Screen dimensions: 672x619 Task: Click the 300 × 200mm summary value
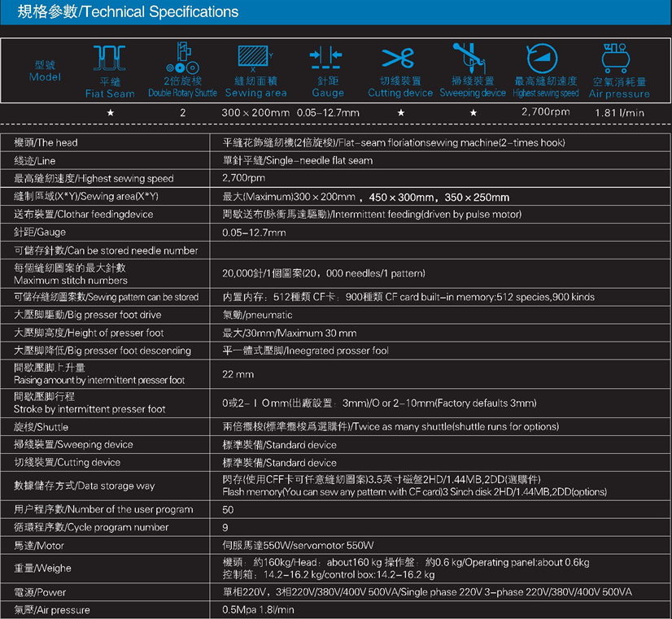255,113
